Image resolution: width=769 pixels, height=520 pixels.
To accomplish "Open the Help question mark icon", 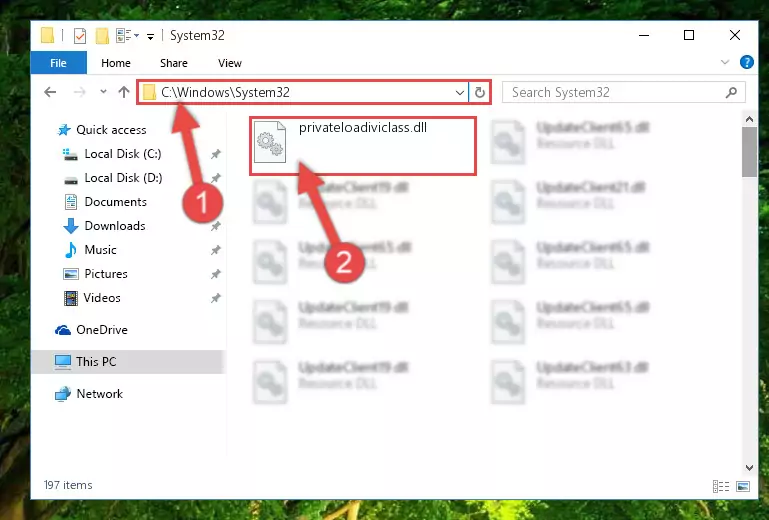I will (746, 62).
